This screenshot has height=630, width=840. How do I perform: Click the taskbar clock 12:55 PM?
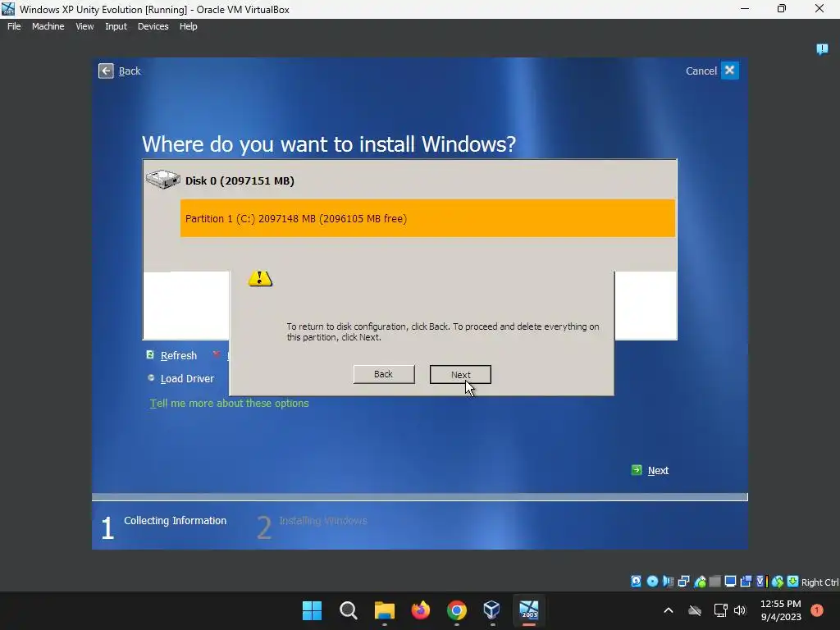781,604
